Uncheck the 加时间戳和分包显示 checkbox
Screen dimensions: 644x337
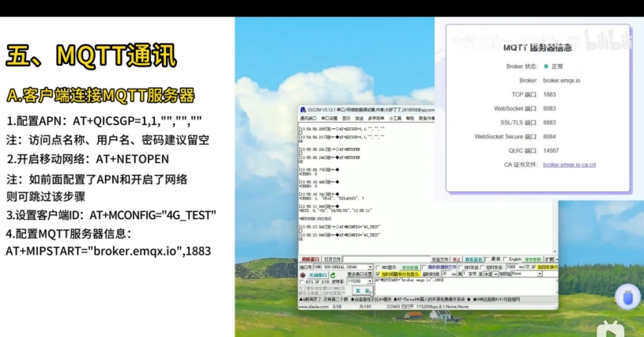(x=378, y=275)
